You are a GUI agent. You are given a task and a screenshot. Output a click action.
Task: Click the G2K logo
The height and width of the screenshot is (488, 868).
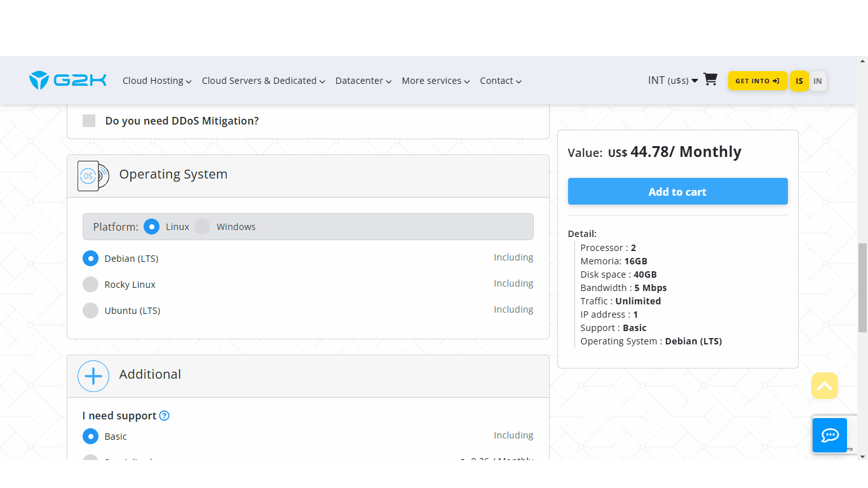[67, 80]
